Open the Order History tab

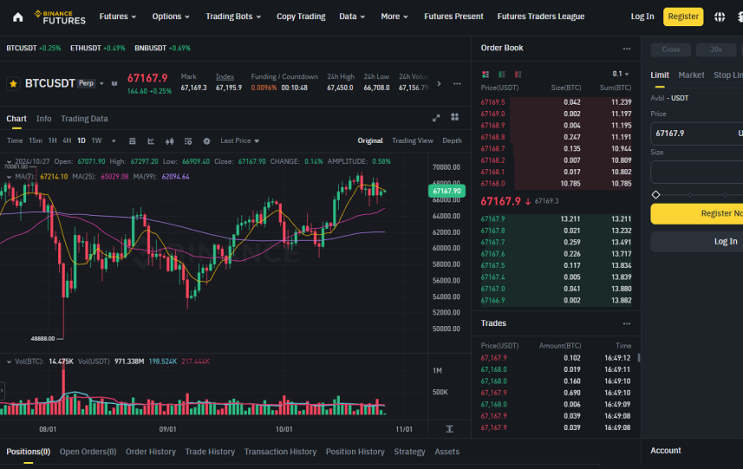click(x=150, y=452)
